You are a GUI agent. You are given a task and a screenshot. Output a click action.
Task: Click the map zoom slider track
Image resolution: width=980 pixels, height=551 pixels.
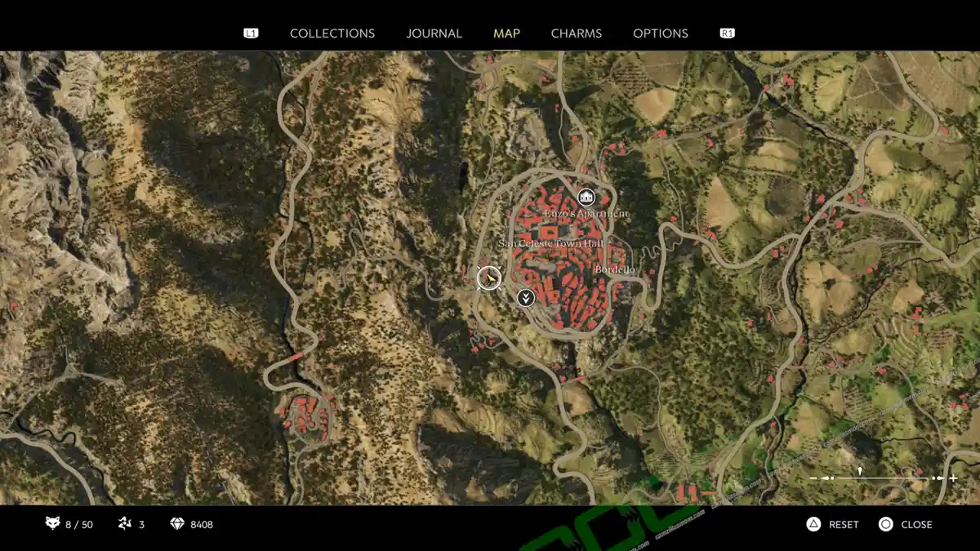click(883, 478)
